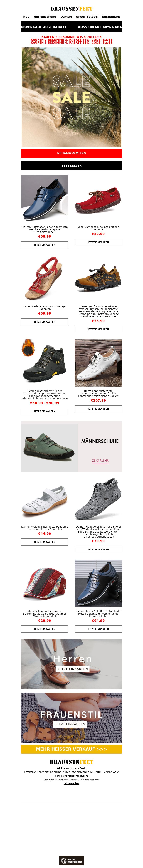This screenshot has width=143, height=868.
Task: Click JETZT EINKAUFEN on the Frauenstil banner
Action: [70, 724]
